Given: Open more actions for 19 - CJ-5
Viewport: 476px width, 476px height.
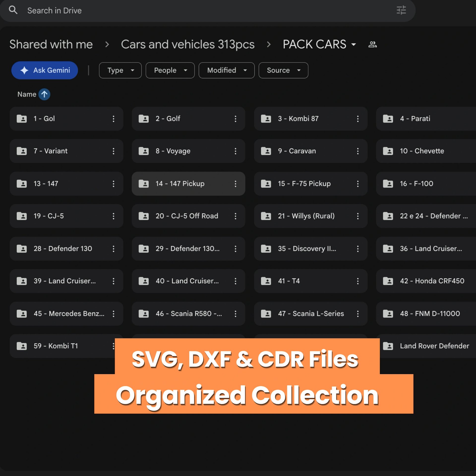Looking at the screenshot, I should pyautogui.click(x=114, y=216).
